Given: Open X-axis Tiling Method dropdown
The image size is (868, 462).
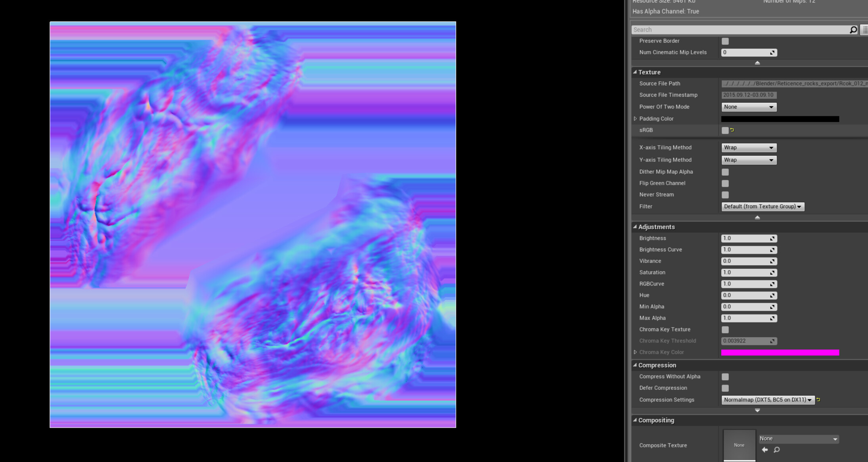Looking at the screenshot, I should click(x=749, y=148).
